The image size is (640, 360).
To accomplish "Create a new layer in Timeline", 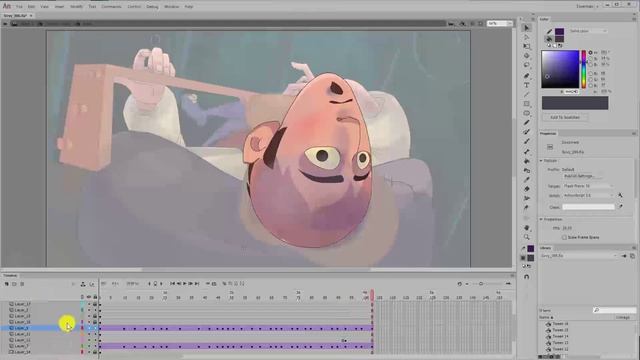I will [x=7, y=284].
